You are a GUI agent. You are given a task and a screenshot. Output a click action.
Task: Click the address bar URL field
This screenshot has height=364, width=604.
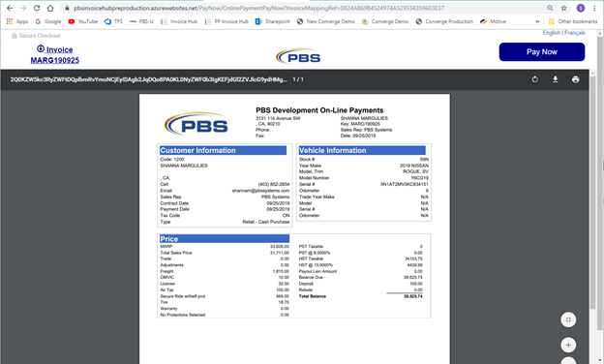(300, 8)
